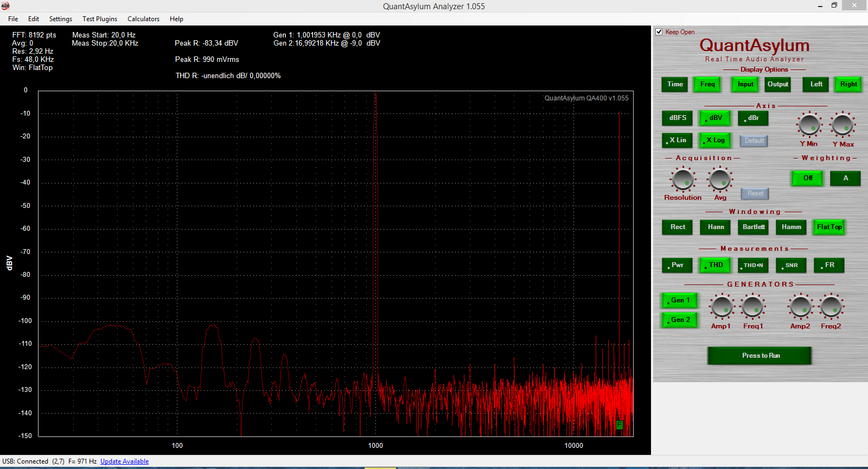Toggle the Keep Open checkbox
Viewport: 868px width, 469px height.
pos(659,32)
